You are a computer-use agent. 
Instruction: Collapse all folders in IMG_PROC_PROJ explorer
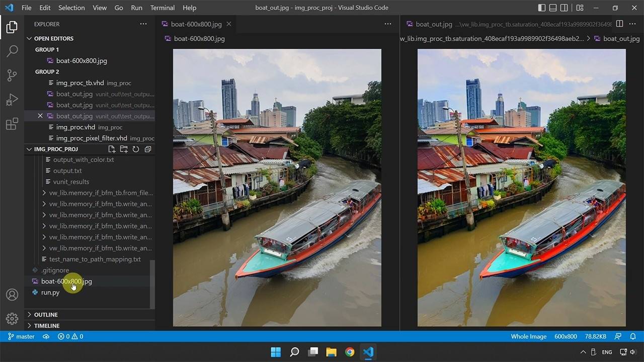pyautogui.click(x=148, y=149)
